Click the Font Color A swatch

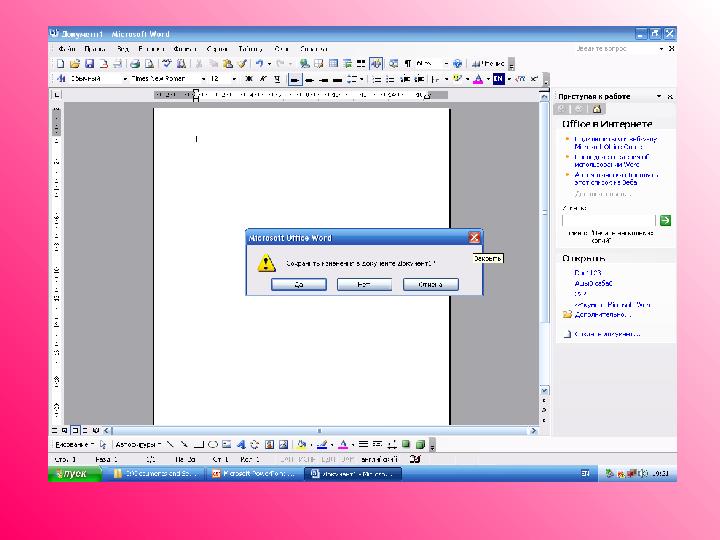point(478,79)
